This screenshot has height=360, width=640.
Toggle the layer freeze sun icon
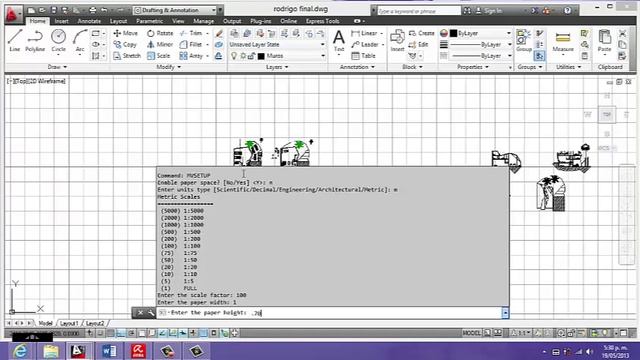[x=243, y=56]
